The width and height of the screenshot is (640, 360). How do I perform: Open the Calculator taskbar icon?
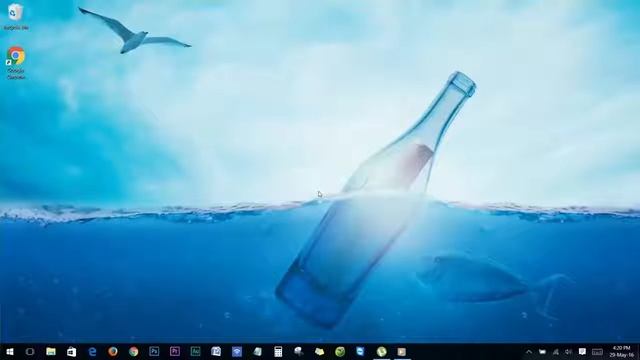tap(278, 351)
